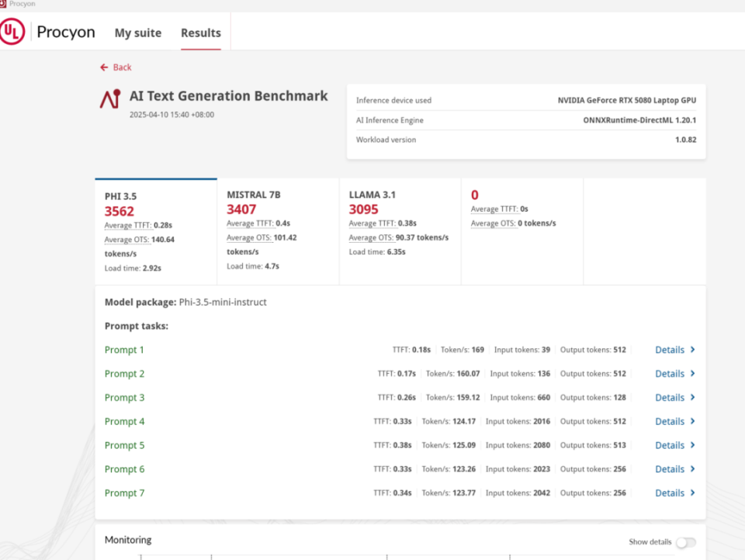Viewport: 745px width, 560px height.
Task: Click the Prompt 5 label
Action: click(x=124, y=445)
